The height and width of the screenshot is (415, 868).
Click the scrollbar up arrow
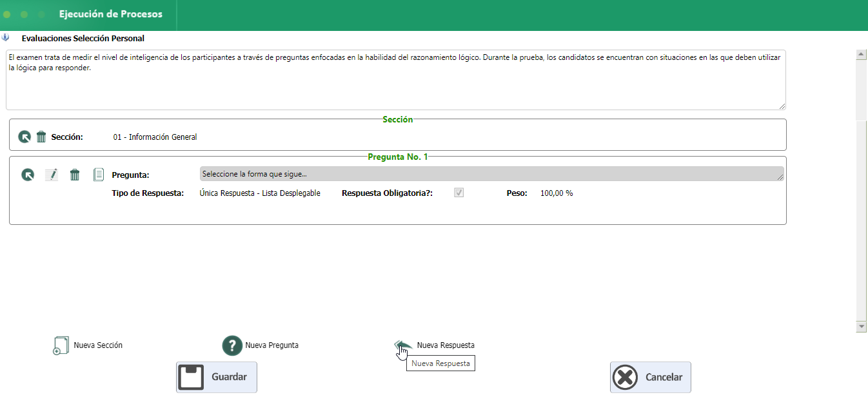pos(861,55)
